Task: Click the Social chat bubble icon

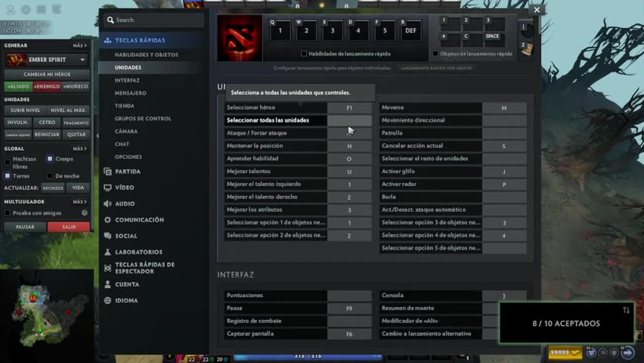Action: tap(107, 236)
